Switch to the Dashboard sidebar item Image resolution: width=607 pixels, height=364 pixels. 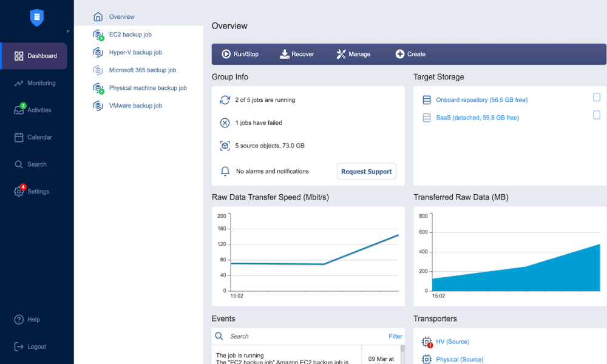33,56
